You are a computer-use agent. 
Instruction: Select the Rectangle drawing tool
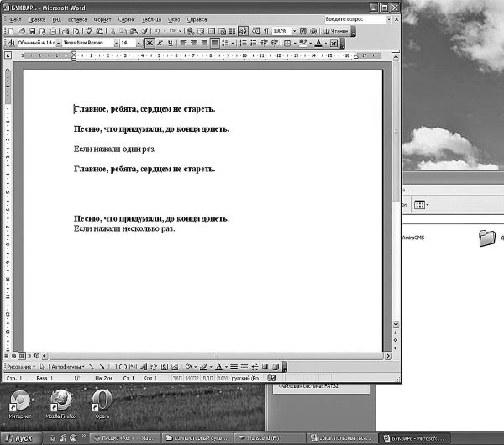pos(113,367)
